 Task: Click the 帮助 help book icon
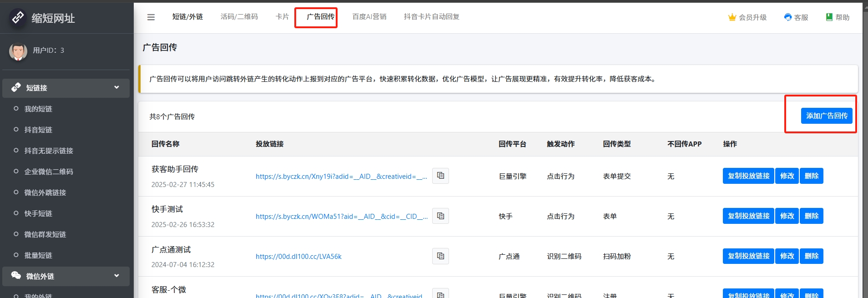tap(829, 17)
